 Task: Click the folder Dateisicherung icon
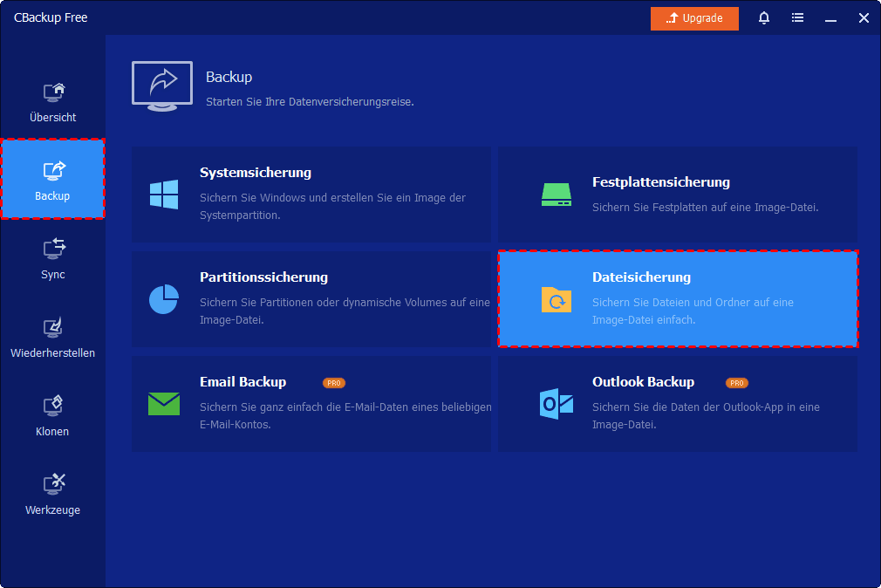556,299
